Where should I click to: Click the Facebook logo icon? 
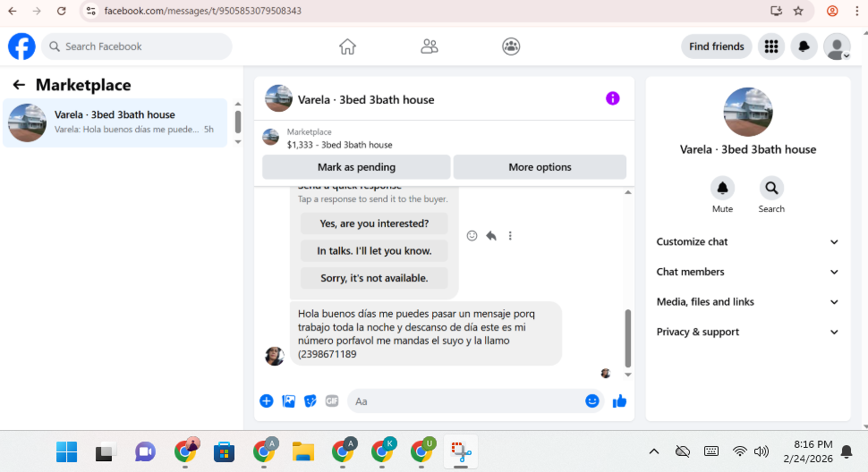pos(21,46)
